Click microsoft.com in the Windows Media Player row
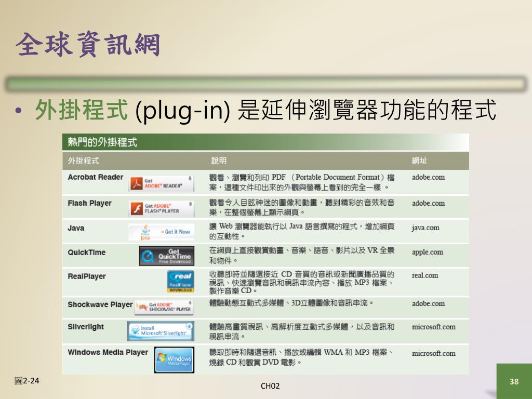 pos(434,353)
